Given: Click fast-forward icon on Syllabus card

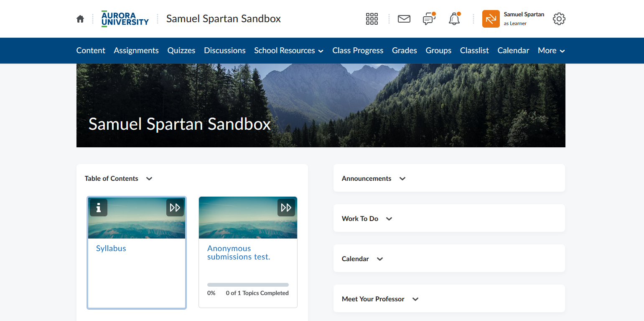Looking at the screenshot, I should pos(175,208).
